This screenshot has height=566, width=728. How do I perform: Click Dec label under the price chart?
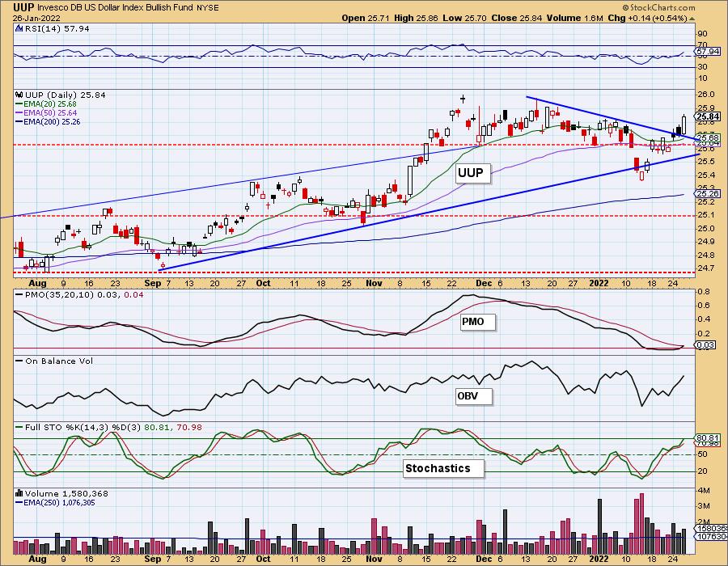click(x=484, y=283)
